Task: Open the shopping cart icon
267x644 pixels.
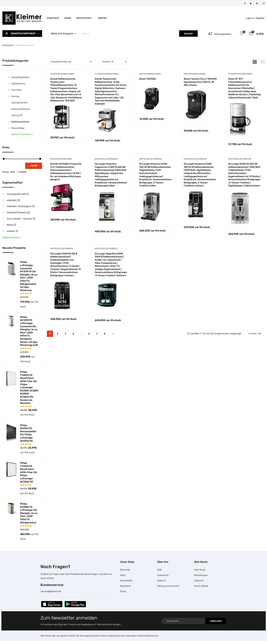Action: click(x=251, y=33)
